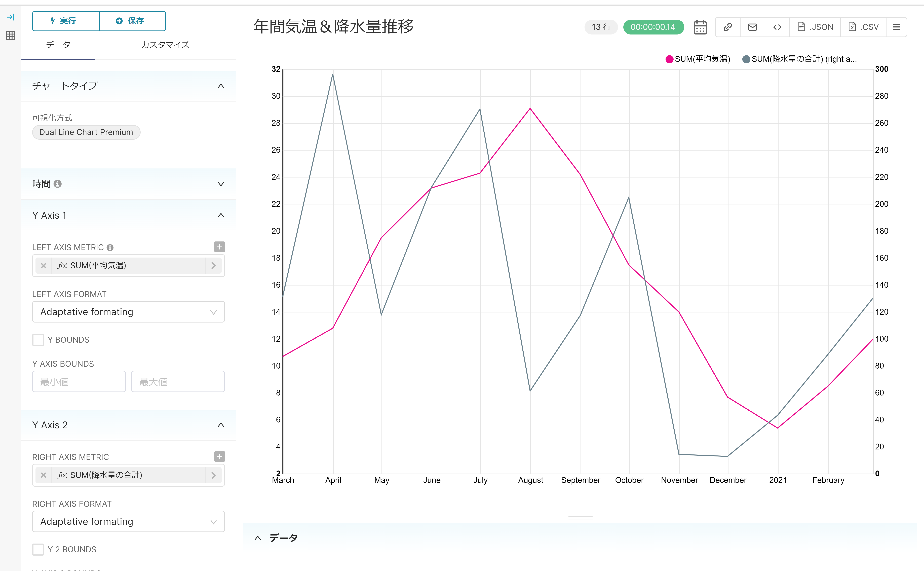Image resolution: width=924 pixels, height=571 pixels.
Task: Copy chart link with the chain icon
Action: (728, 27)
